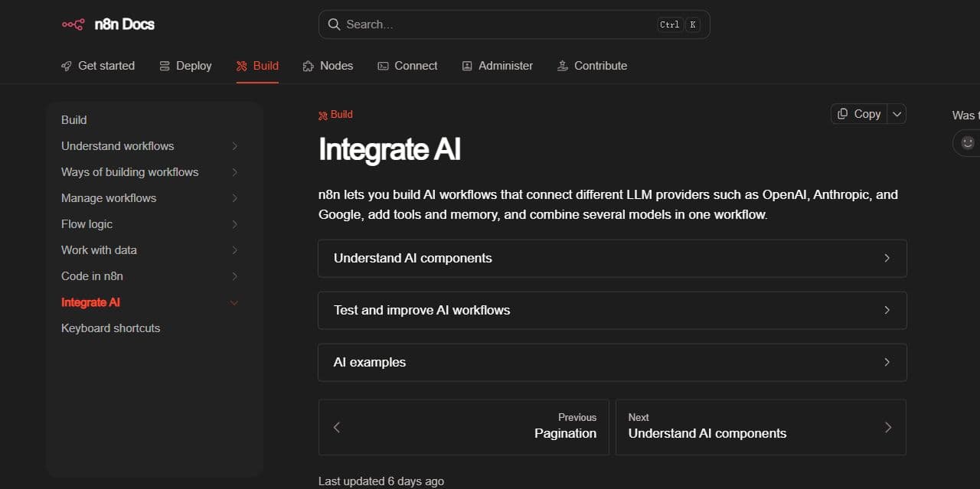The width and height of the screenshot is (980, 489).
Task: Open Flow logic in sidebar
Action: 87,224
